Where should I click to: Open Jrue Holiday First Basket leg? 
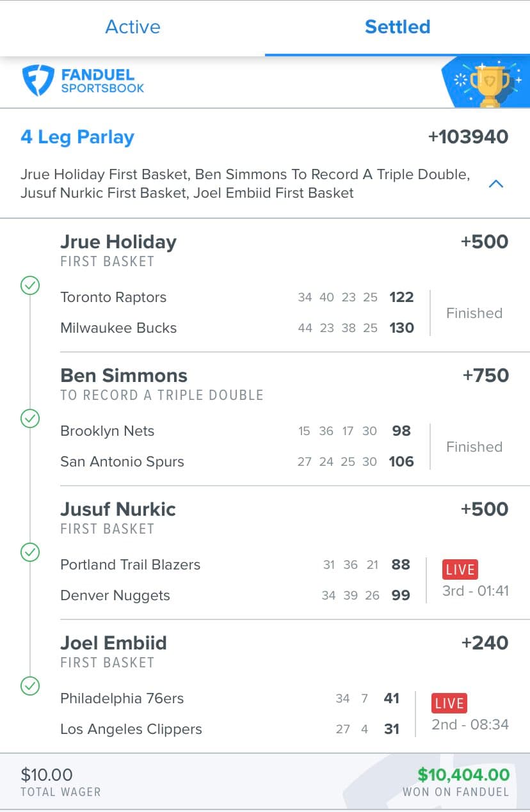[118, 242]
